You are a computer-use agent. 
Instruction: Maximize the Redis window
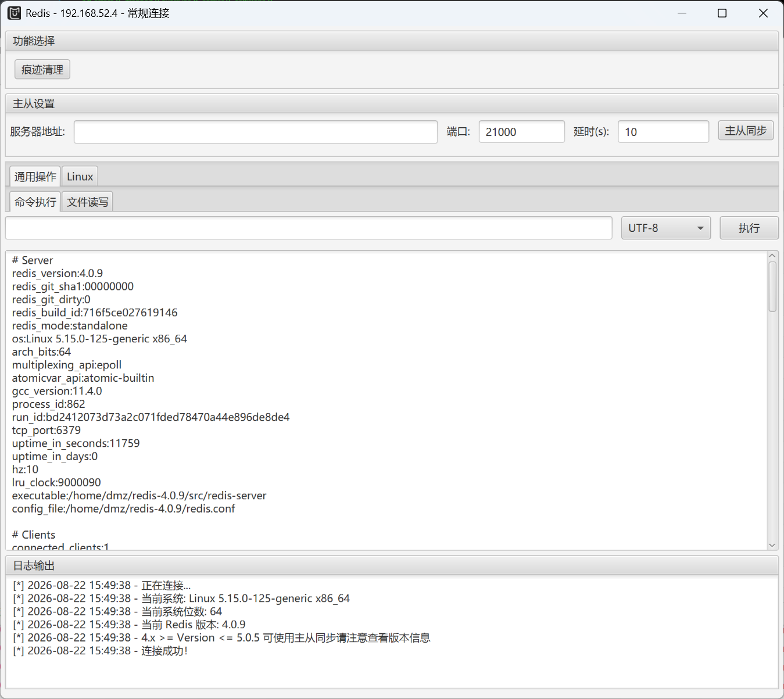[x=722, y=13]
